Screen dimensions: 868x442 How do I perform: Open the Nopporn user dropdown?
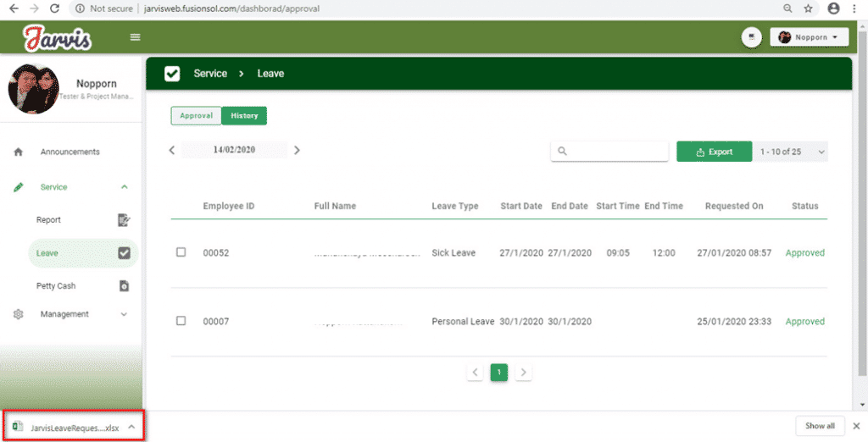pyautogui.click(x=809, y=37)
